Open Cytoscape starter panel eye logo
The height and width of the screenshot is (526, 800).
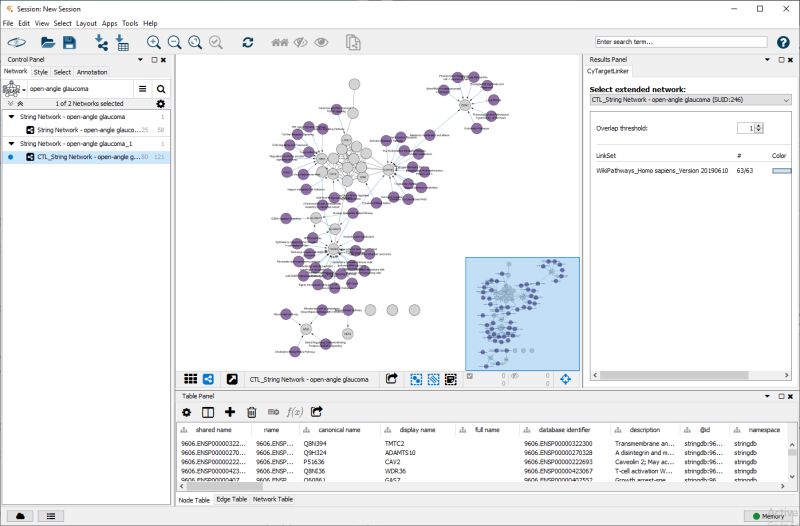pos(16,42)
